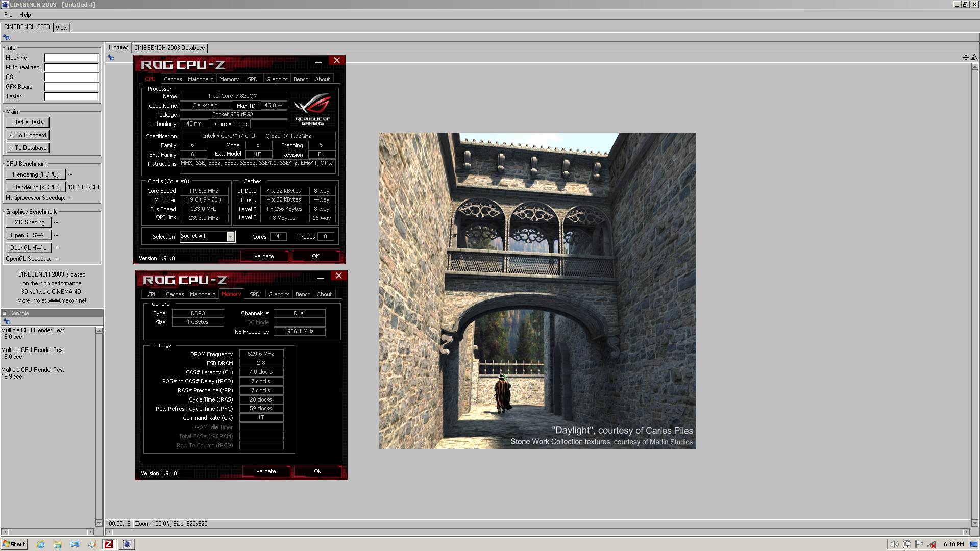Click the console scrollbar down arrow
The image size is (980, 551).
coord(99,523)
